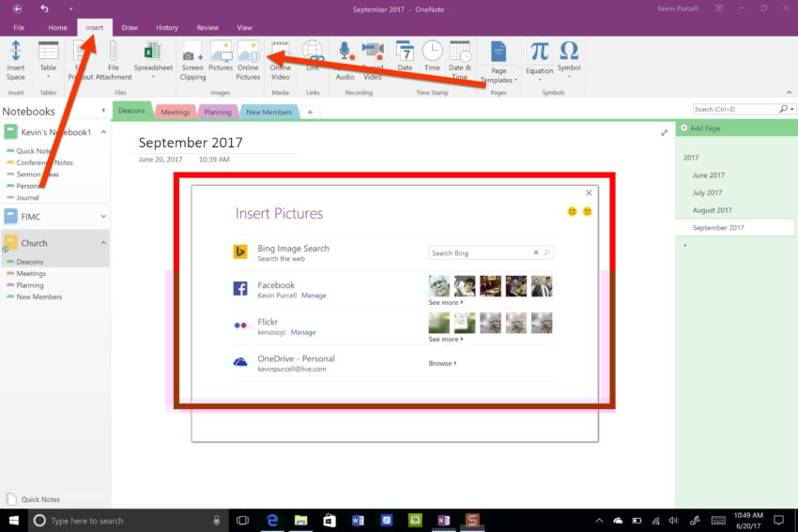Open the File menu
This screenshot has height=532, width=798.
(x=19, y=27)
